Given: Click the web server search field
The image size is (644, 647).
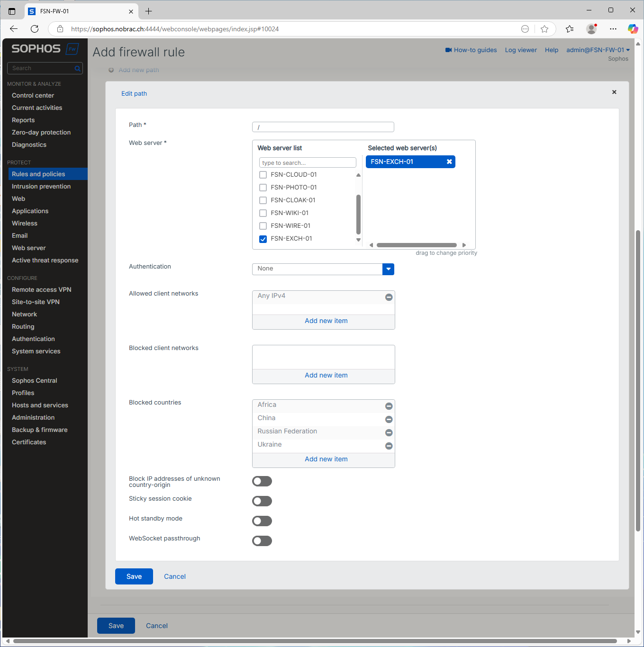Looking at the screenshot, I should [308, 162].
